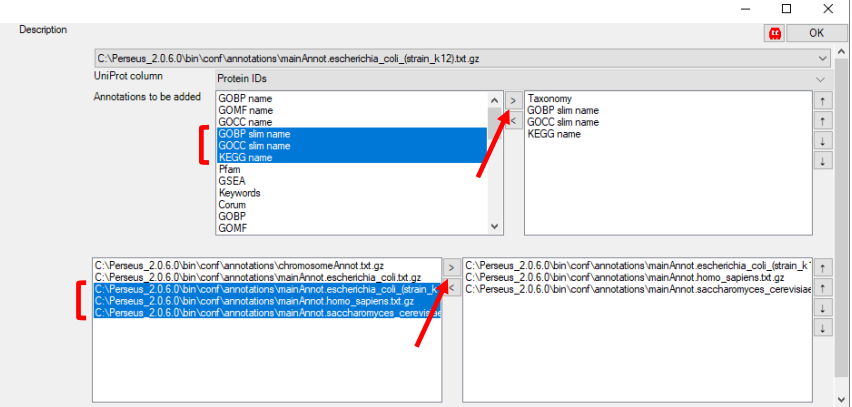
Task: Select mainAnnot.homo_sapiens.txt.gz in chosen files list
Action: 624,278
